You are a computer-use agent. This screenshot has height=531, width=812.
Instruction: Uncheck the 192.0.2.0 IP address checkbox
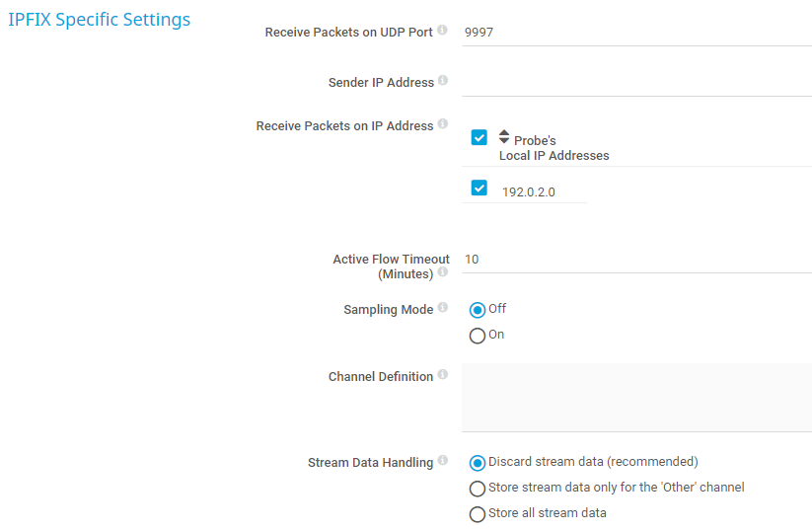pyautogui.click(x=480, y=188)
